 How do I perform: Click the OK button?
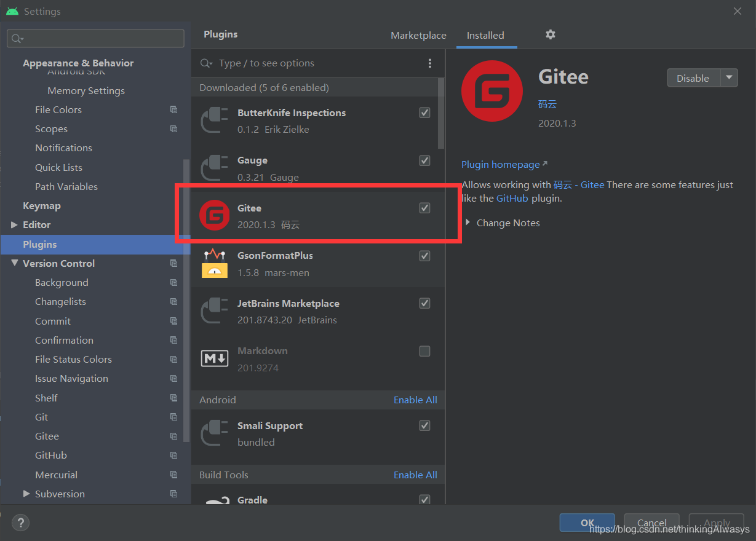pos(587,523)
